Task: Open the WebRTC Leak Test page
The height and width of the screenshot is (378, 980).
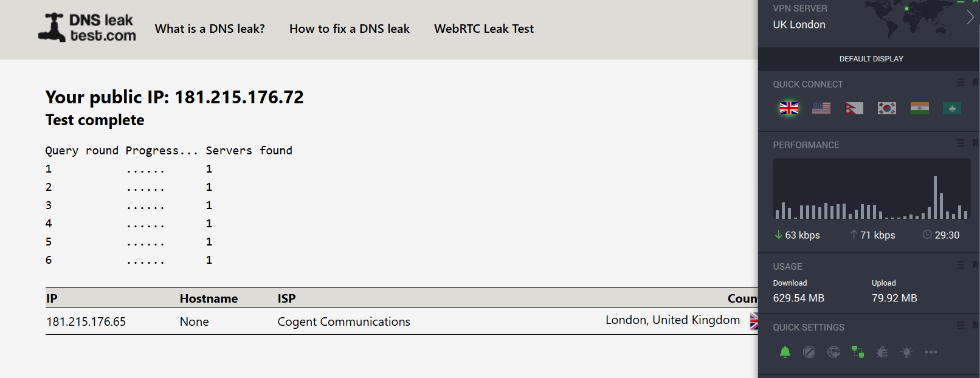Action: tap(484, 29)
